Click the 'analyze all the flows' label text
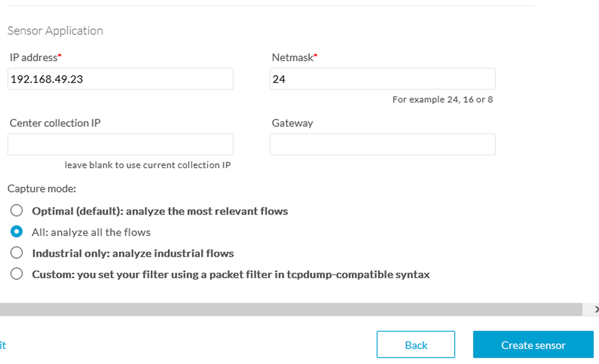The height and width of the screenshot is (364, 599). point(100,233)
